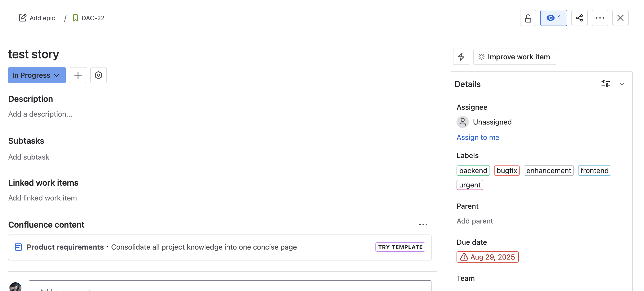Click the Unassigned assignee text
Screen dimensions: 644x291
tap(492, 122)
